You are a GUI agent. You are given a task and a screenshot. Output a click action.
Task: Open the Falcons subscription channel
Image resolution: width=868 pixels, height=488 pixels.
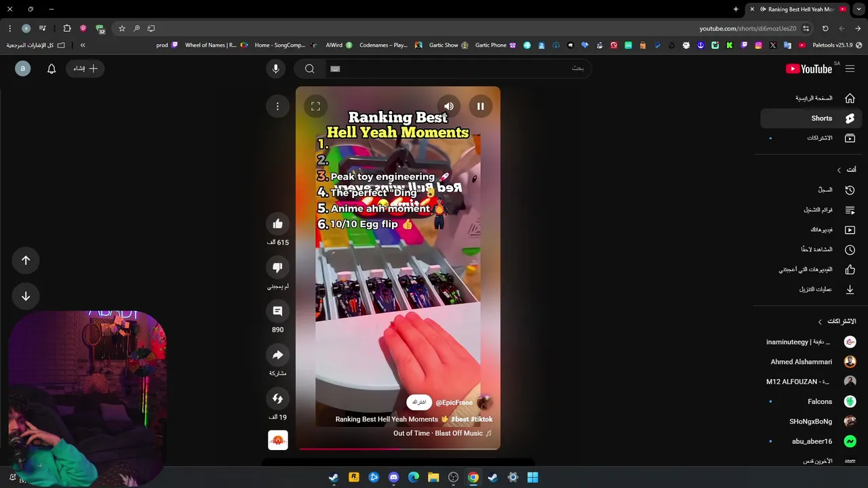811,402
